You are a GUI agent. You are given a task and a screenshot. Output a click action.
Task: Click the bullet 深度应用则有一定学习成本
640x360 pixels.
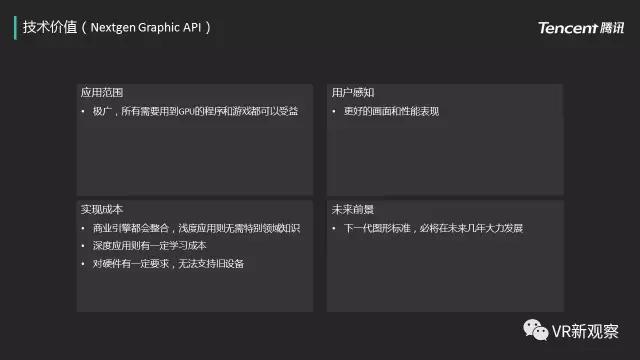(x=149, y=245)
